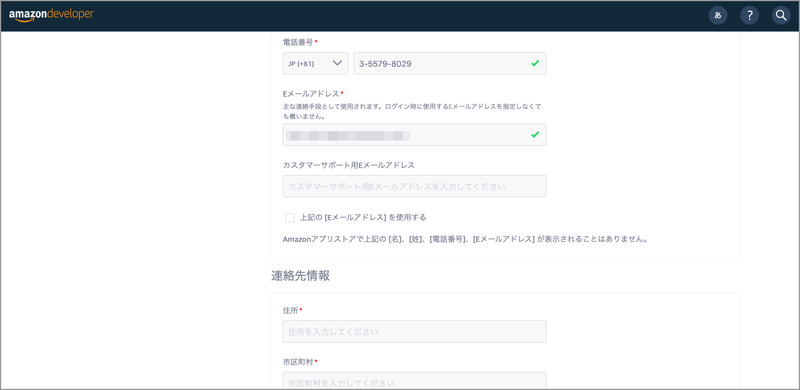Click the blurred Eメールアドレス input field
This screenshot has width=800, height=390.
click(414, 135)
